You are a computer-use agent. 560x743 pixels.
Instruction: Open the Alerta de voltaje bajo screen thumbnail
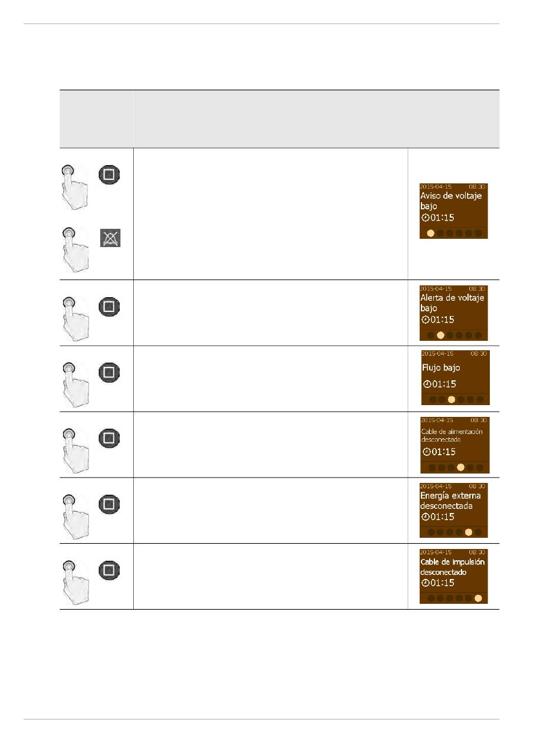point(454,313)
